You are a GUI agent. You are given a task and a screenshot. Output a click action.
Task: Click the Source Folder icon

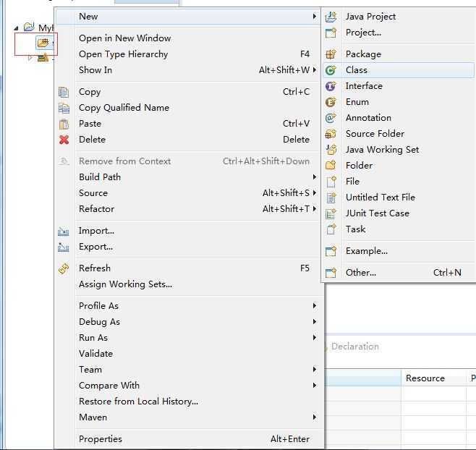(x=331, y=134)
